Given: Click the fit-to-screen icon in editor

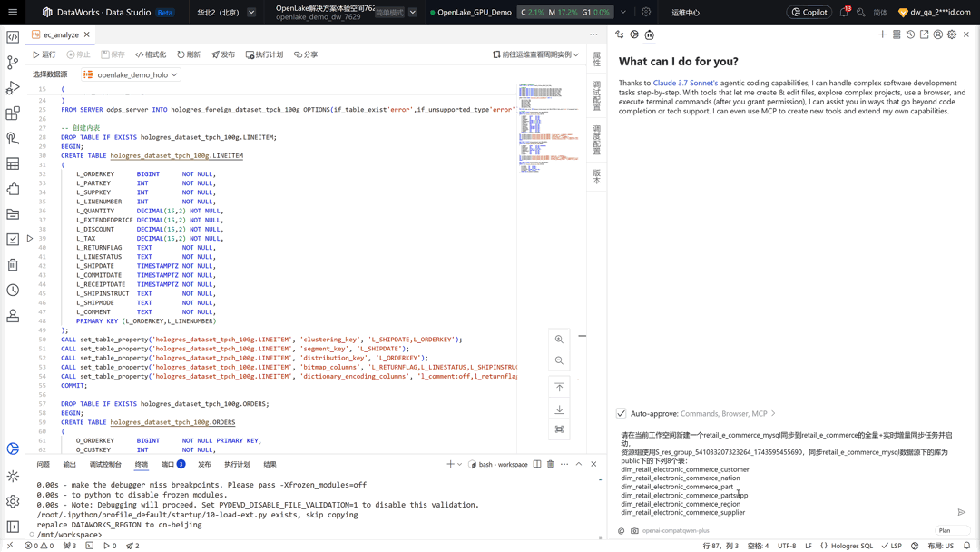Looking at the screenshot, I should click(559, 429).
